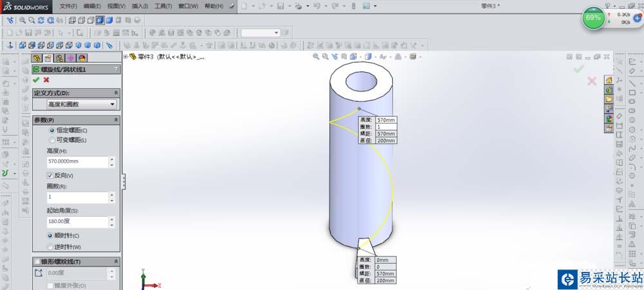
Task: Open the Print dropdown arrow
Action: point(308,6)
